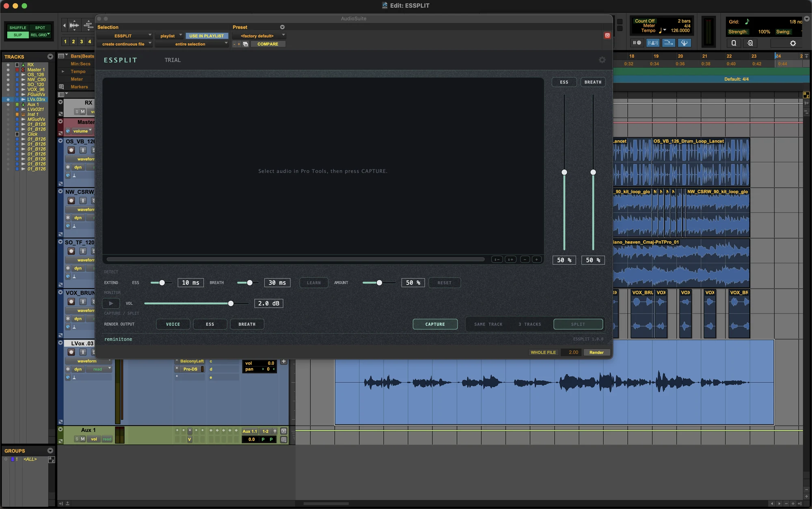Click the track height zoom icon
The width and height of the screenshot is (812, 509).
click(88, 26)
